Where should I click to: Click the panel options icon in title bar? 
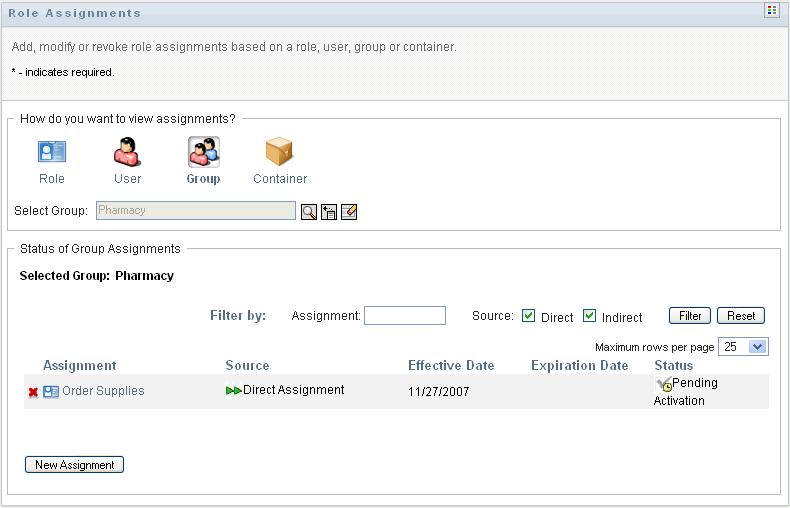(x=771, y=11)
